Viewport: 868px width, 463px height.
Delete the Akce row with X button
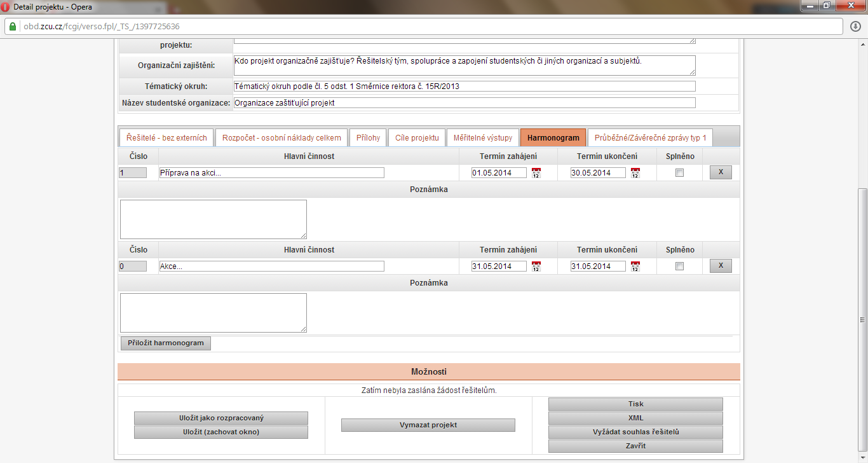pyautogui.click(x=721, y=265)
